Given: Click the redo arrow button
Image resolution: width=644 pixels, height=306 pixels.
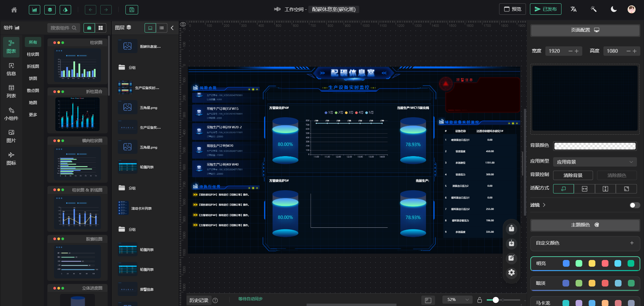Looking at the screenshot, I should pyautogui.click(x=106, y=10).
